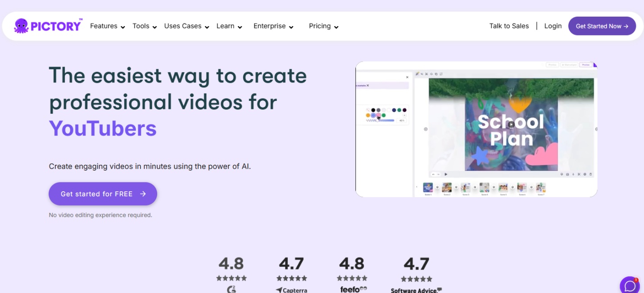Image resolution: width=644 pixels, height=293 pixels.
Task: Click the Login link
Action: point(553,26)
